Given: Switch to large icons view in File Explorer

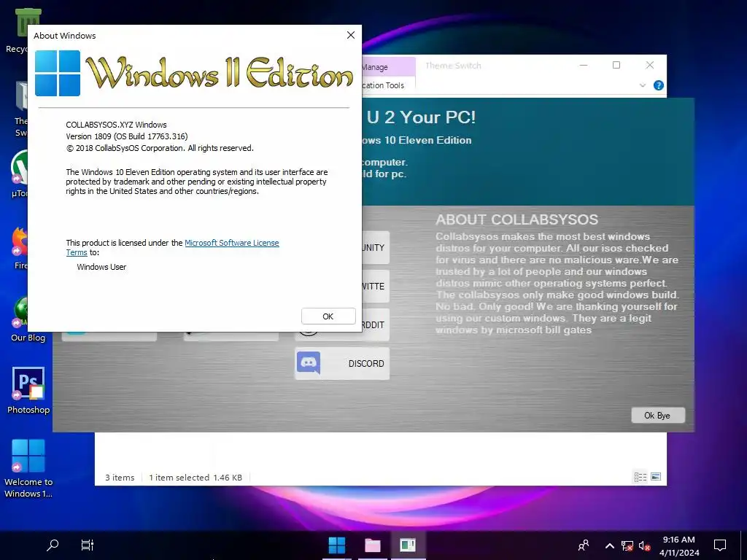Looking at the screenshot, I should tap(656, 477).
